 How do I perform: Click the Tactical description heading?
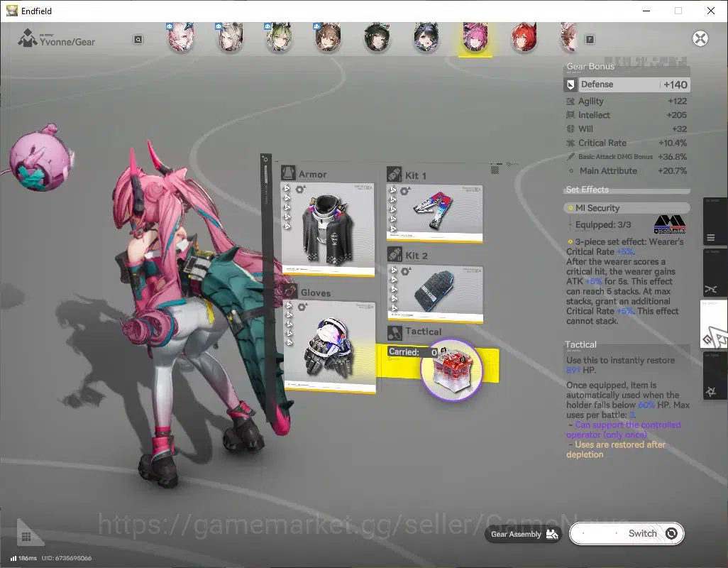point(581,344)
